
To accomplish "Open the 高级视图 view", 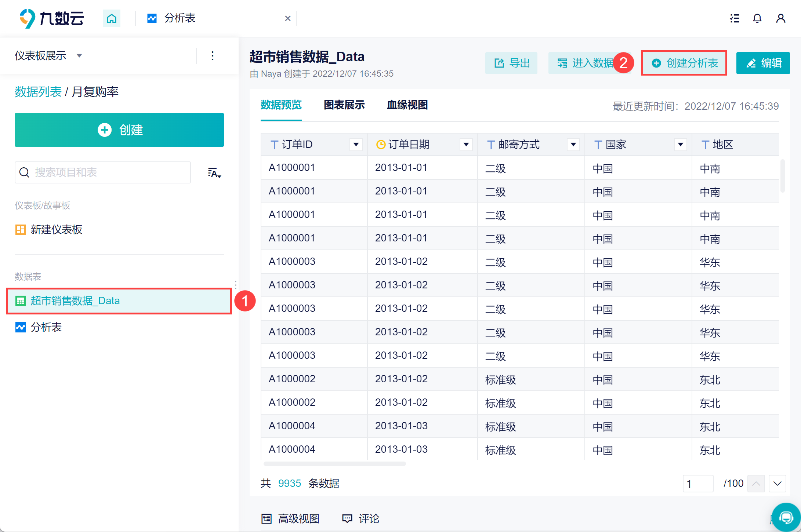I will coord(290,518).
